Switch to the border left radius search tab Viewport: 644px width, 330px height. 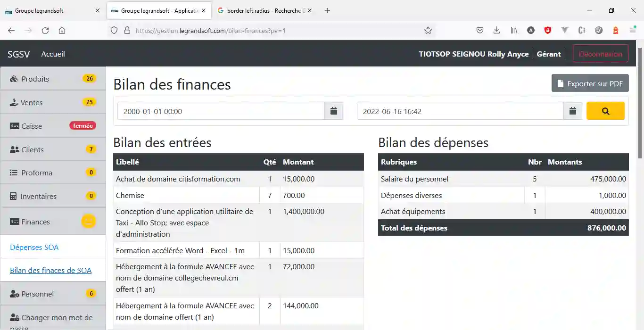[264, 10]
